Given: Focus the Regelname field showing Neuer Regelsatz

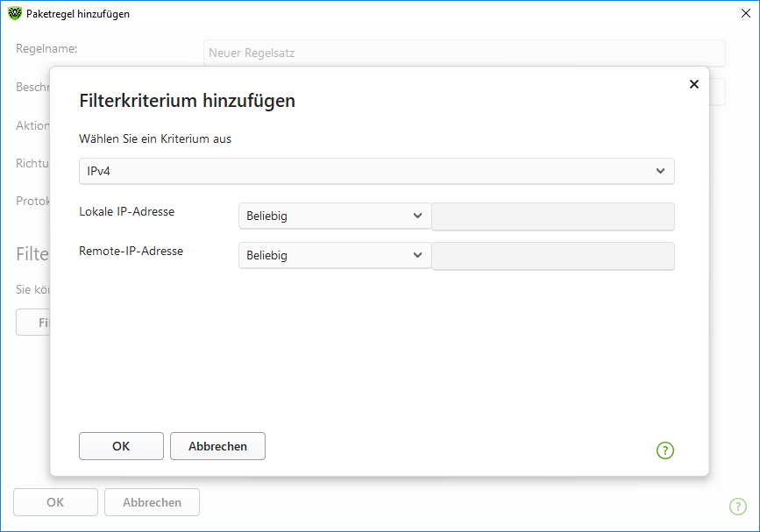Looking at the screenshot, I should coord(464,53).
